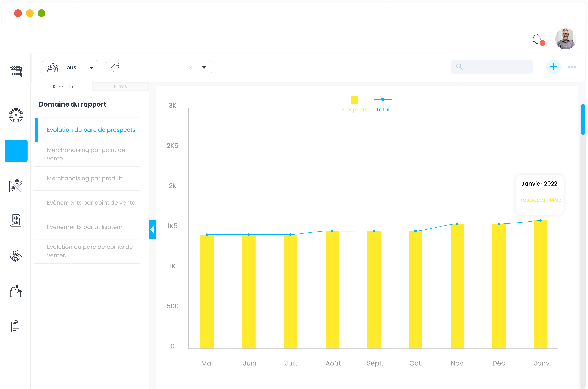Select Merchandising par produit report
Image resolution: width=588 pixels, height=389 pixels.
pyautogui.click(x=87, y=178)
